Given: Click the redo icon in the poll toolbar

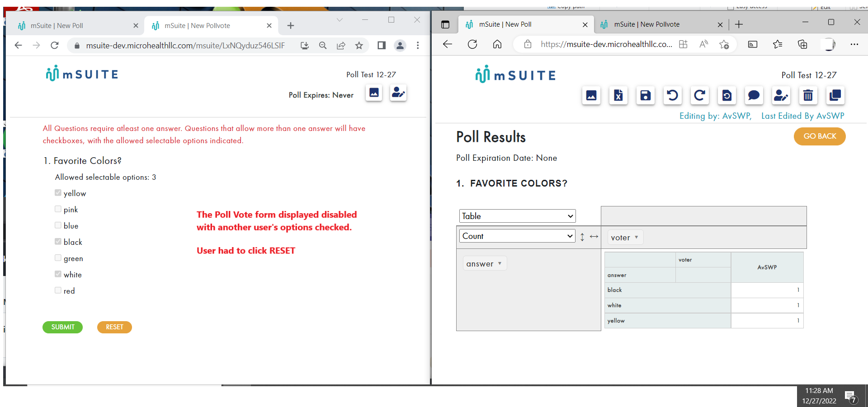Looking at the screenshot, I should pyautogui.click(x=699, y=95).
